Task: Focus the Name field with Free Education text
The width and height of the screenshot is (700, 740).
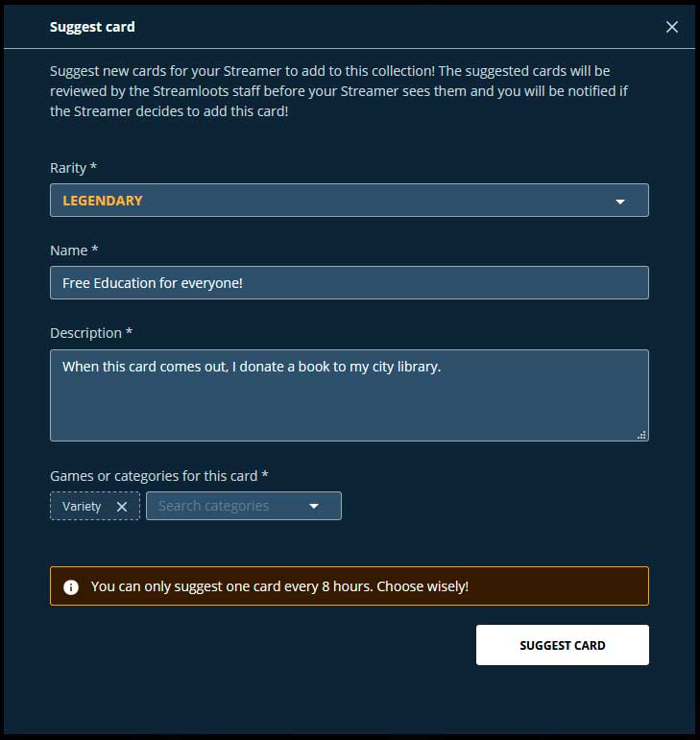Action: click(x=350, y=283)
